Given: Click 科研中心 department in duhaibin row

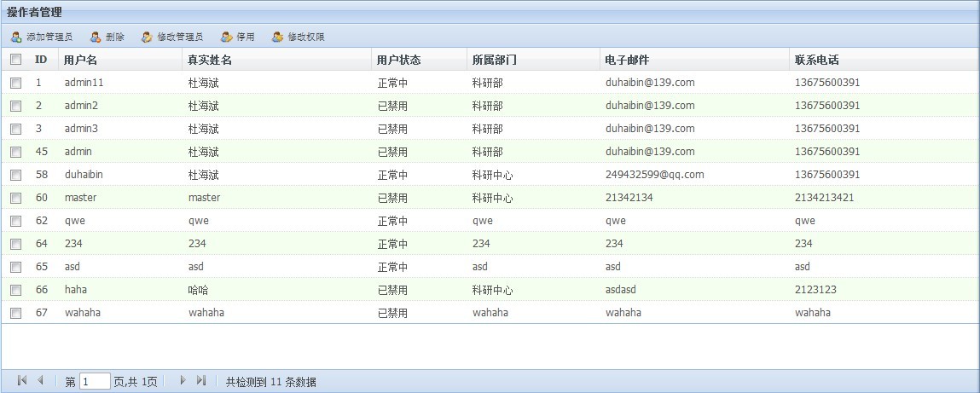Looking at the screenshot, I should (493, 175).
